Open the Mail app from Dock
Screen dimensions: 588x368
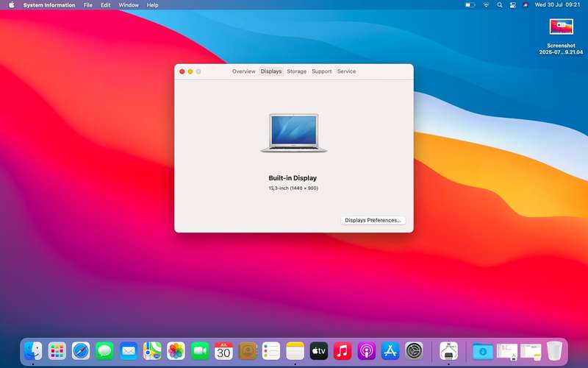coord(129,351)
